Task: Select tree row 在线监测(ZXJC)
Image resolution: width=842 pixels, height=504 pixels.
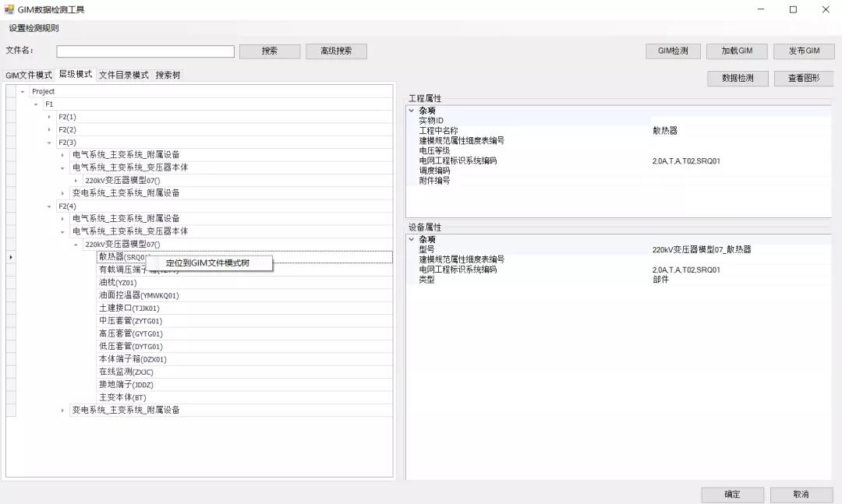Action: tap(244, 372)
